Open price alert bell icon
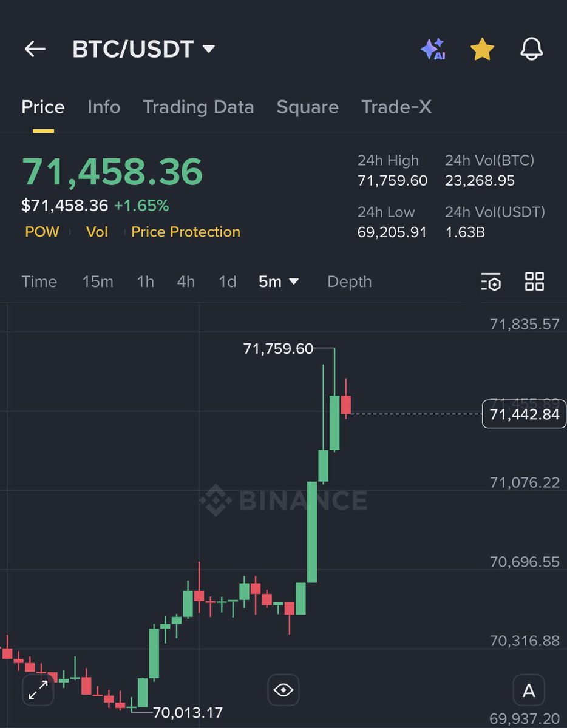 point(532,49)
